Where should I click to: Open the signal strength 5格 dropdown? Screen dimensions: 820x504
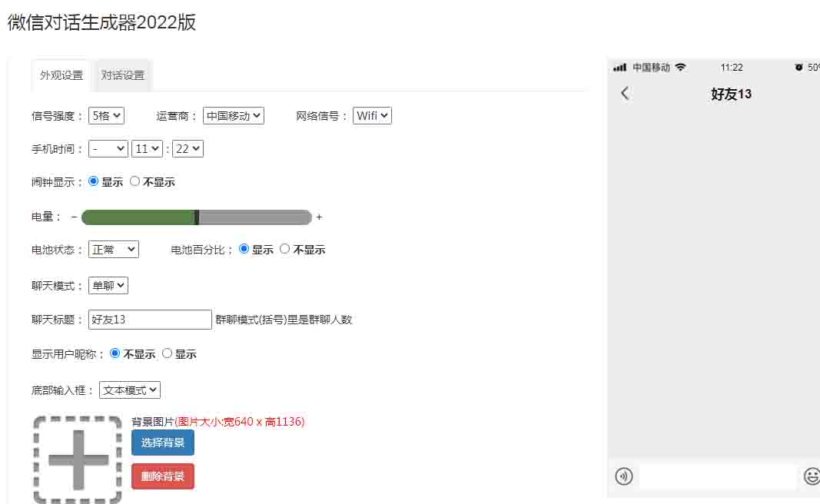pyautogui.click(x=106, y=116)
